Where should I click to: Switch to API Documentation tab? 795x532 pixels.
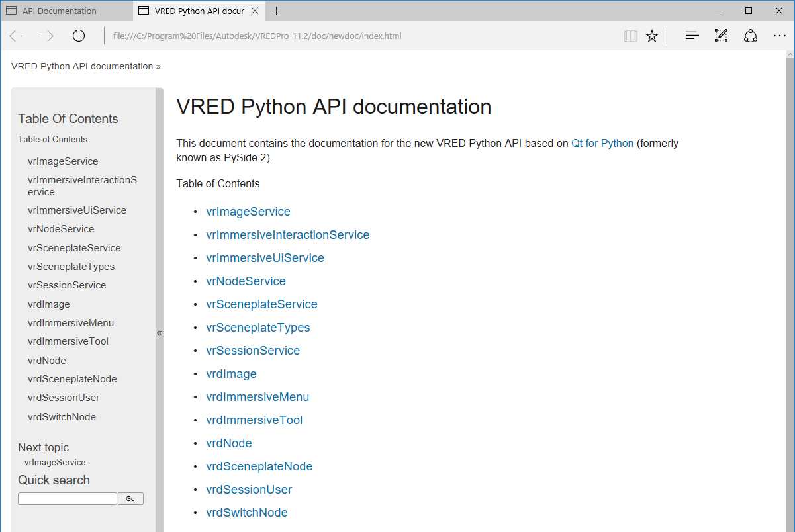pyautogui.click(x=60, y=11)
